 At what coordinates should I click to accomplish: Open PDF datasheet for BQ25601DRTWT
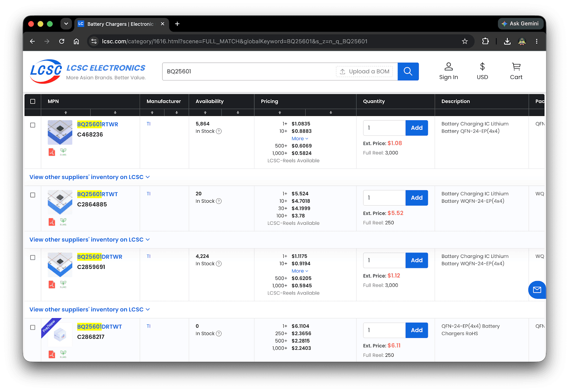(x=52, y=354)
